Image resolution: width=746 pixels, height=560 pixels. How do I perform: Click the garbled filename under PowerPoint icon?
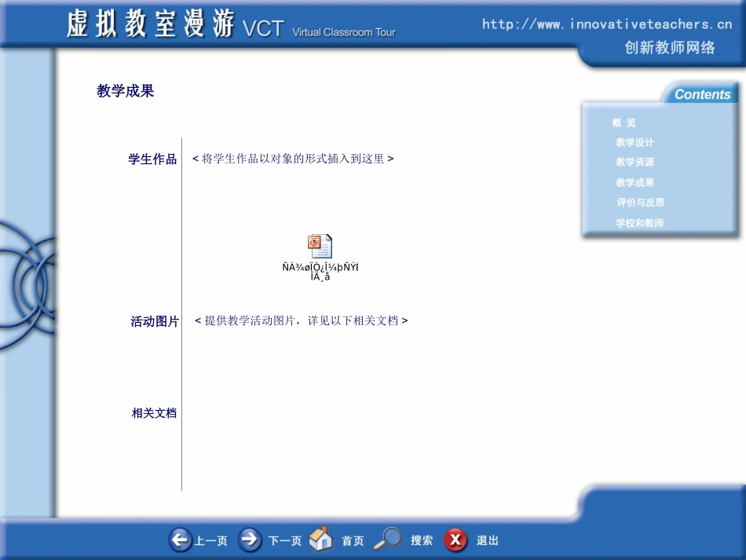tap(320, 272)
